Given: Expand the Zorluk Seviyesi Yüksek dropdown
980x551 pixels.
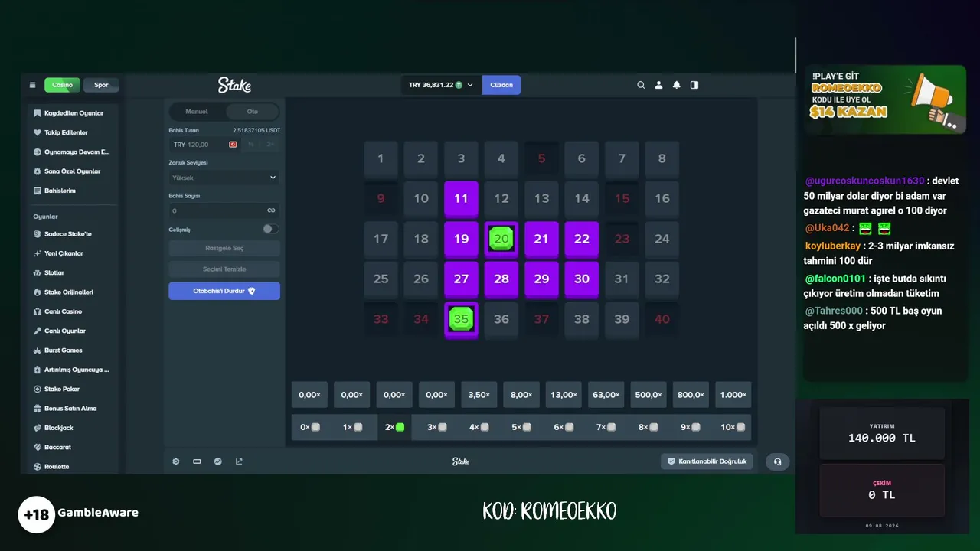Looking at the screenshot, I should pyautogui.click(x=224, y=178).
